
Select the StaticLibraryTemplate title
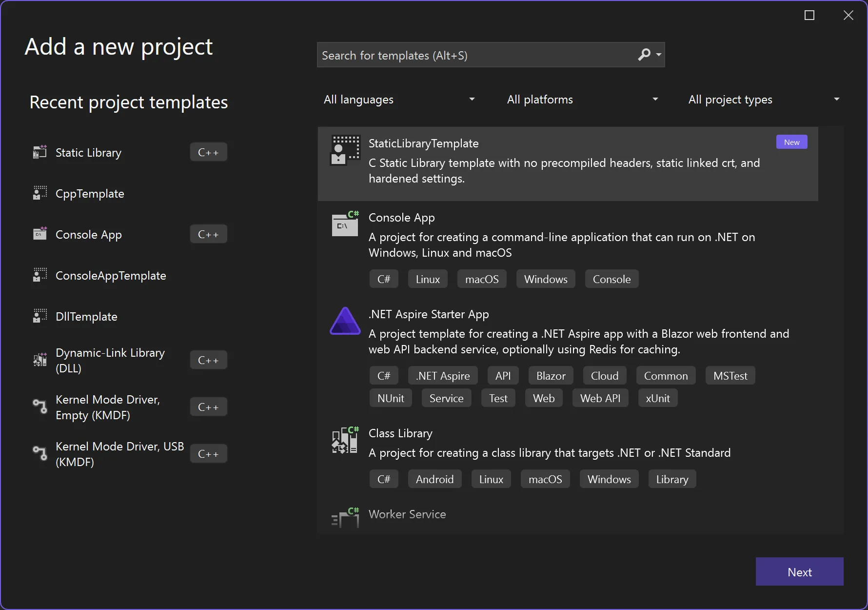click(x=423, y=143)
